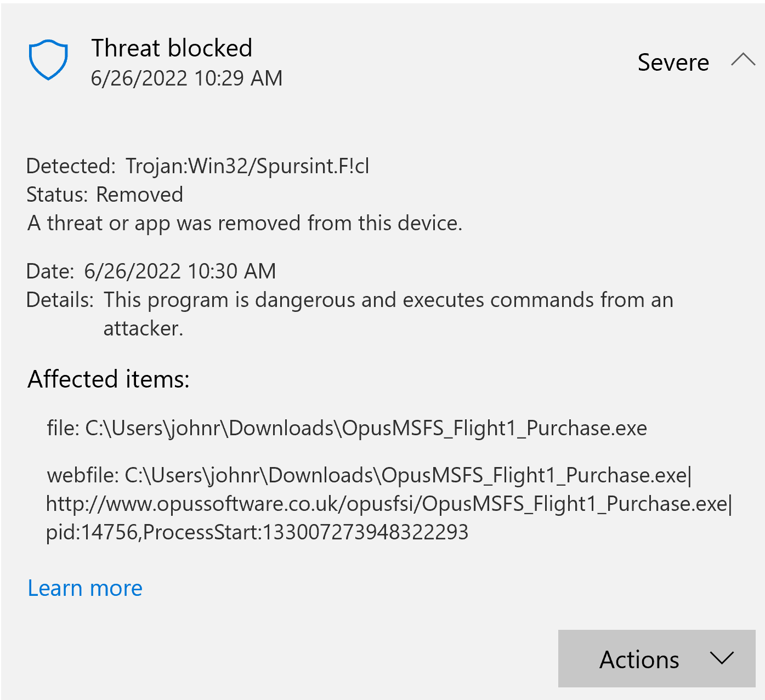Click the Date: 6/26/2022 10:30 AM line
765x700 pixels.
pos(151,271)
